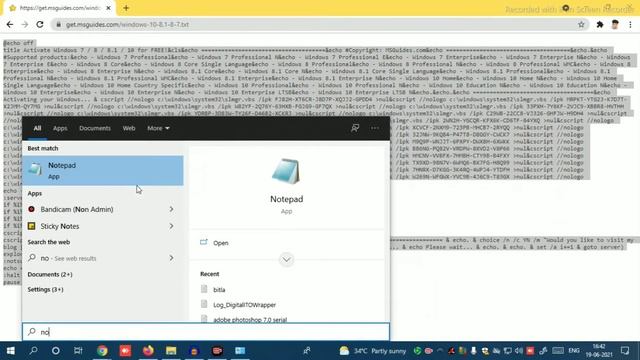
Task: Click the Windows Start button
Action: [x=11, y=351]
